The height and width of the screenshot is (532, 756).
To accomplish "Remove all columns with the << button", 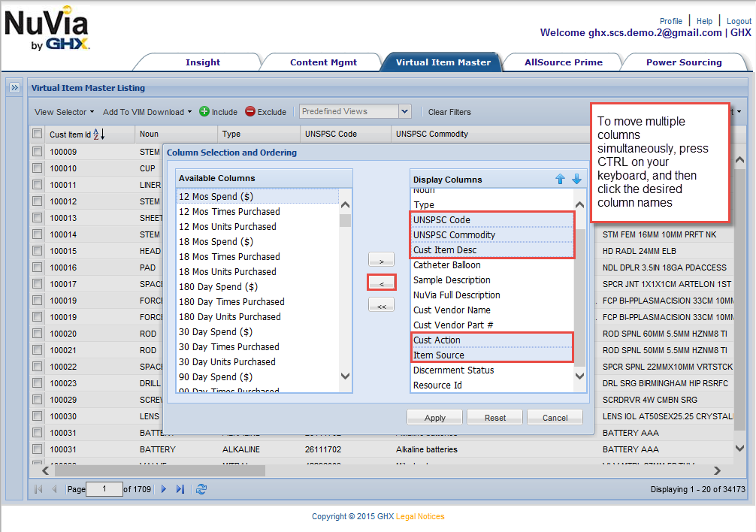I will [381, 305].
